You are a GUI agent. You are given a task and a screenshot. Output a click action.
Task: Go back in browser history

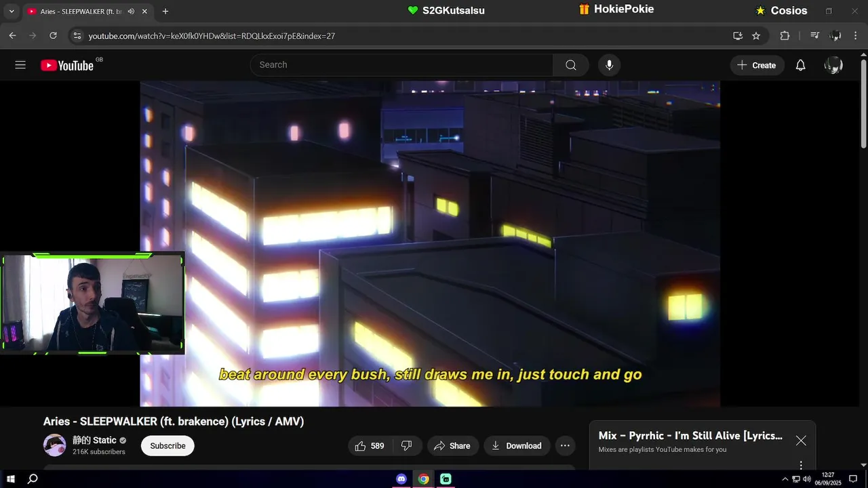[12, 36]
